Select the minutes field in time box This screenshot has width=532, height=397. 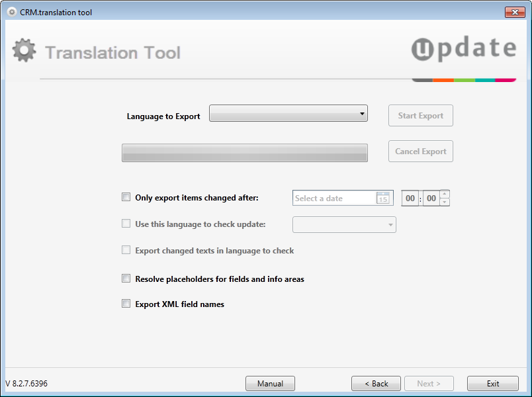[431, 198]
